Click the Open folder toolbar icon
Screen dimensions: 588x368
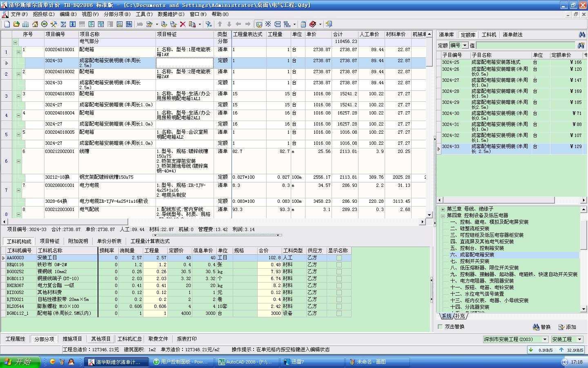coord(16,24)
